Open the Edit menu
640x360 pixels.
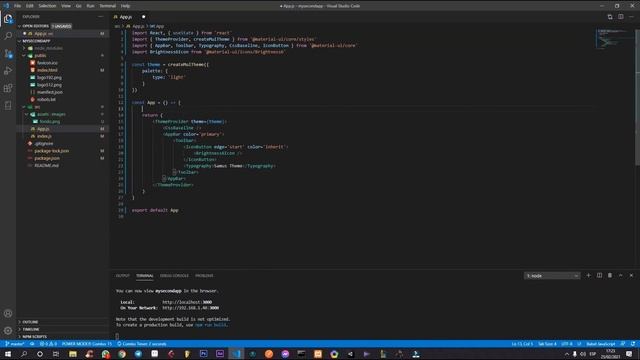pos(30,6)
